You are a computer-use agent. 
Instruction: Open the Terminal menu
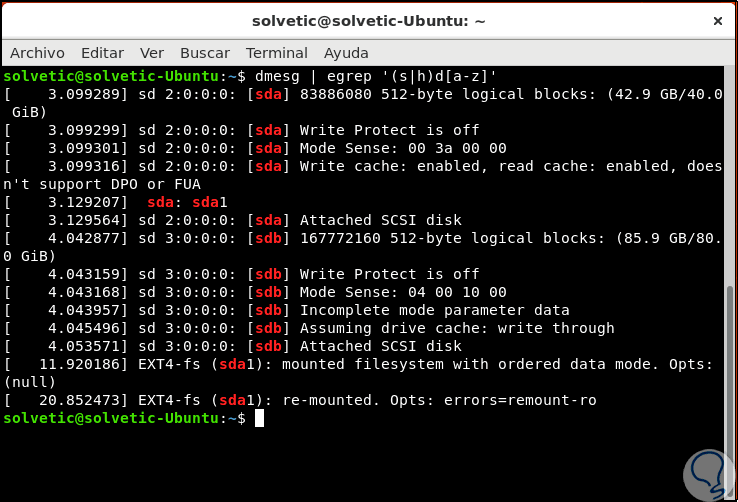(x=277, y=53)
